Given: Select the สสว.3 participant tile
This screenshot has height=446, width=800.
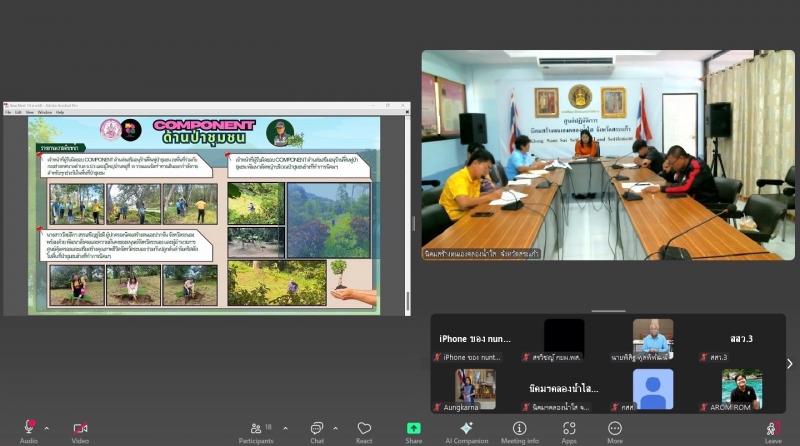Looking at the screenshot, I should (741, 340).
